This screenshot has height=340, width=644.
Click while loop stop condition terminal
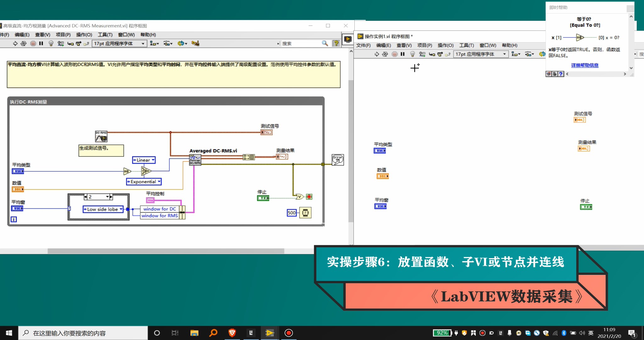point(309,197)
